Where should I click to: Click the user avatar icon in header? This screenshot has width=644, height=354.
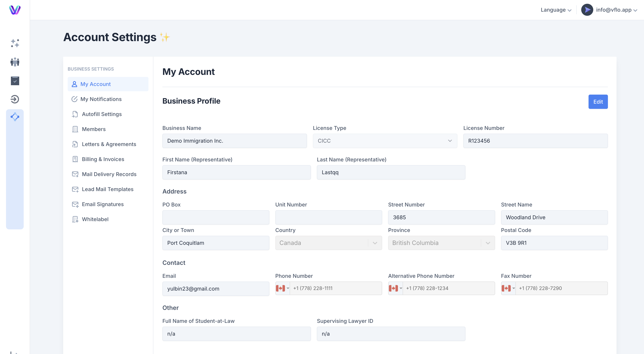pos(587,10)
